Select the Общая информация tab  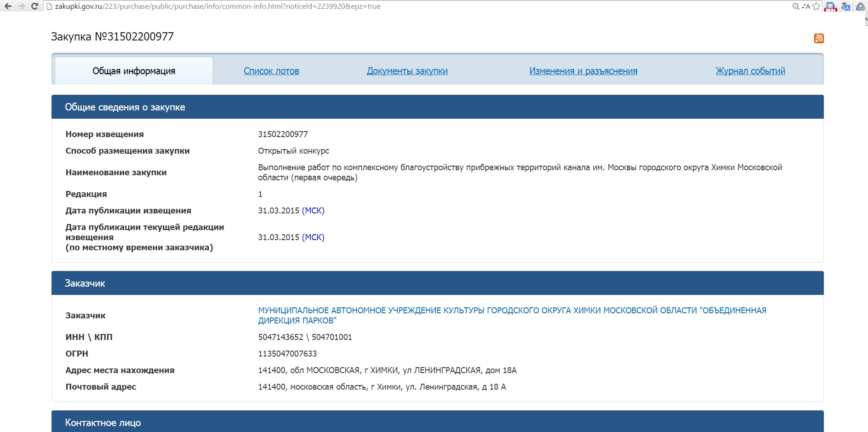(x=134, y=71)
